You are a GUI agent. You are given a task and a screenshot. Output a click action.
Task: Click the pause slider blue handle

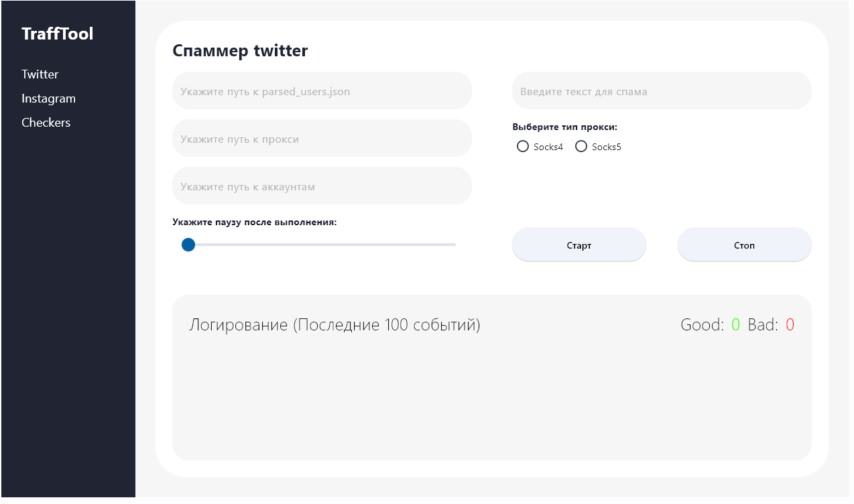tap(188, 245)
